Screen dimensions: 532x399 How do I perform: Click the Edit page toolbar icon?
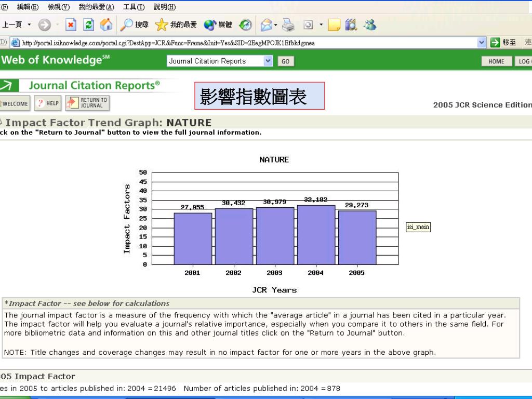tap(308, 25)
